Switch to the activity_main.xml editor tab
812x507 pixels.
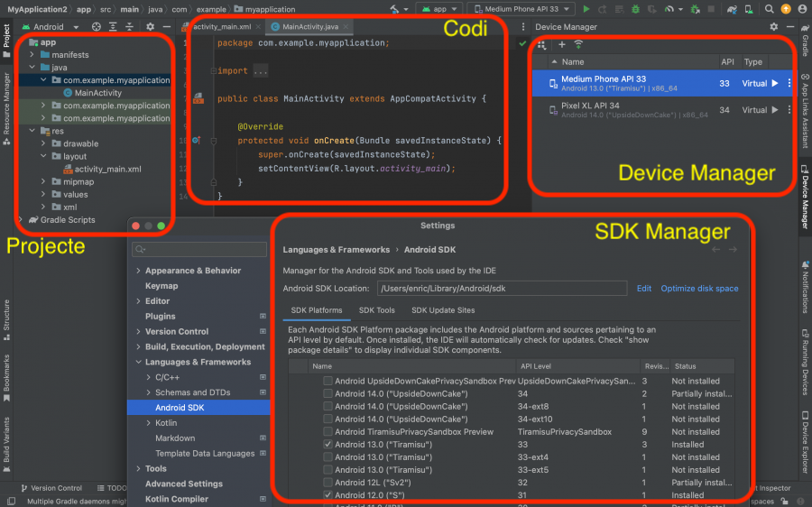tap(221, 26)
